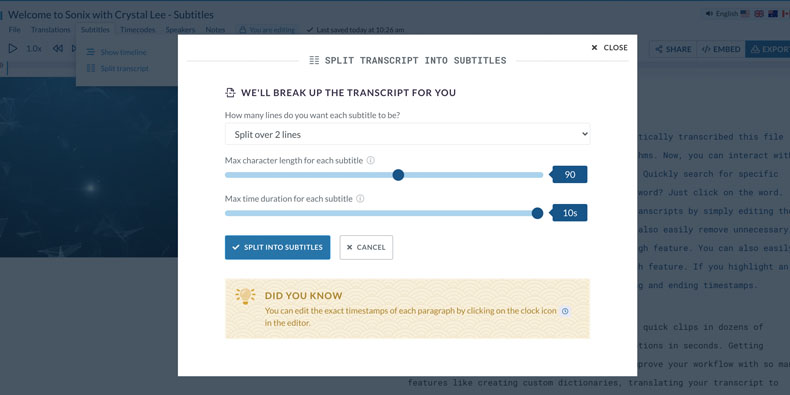The width and height of the screenshot is (790, 395).
Task: Open the 1.0x playback speed selector
Action: tap(34, 49)
